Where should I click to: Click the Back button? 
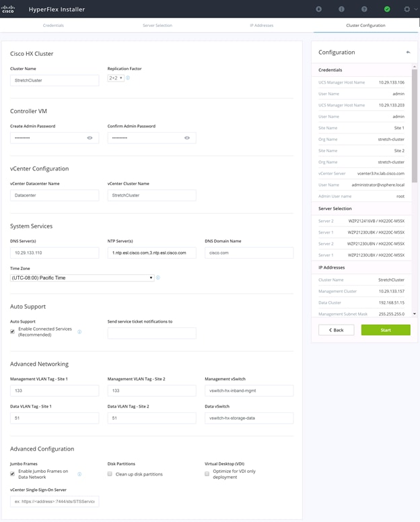(x=336, y=330)
